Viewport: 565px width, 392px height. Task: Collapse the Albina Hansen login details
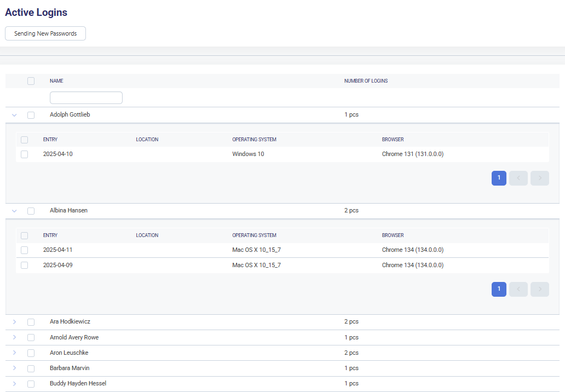coord(14,211)
